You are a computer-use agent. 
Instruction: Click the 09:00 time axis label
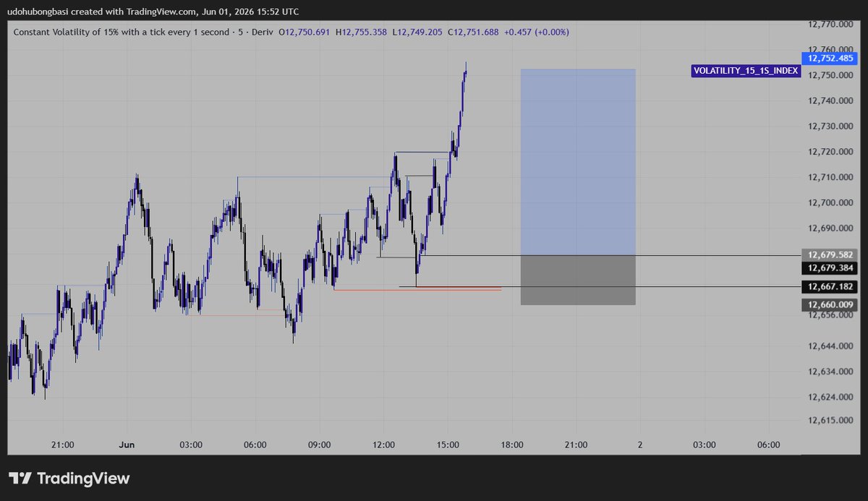pyautogui.click(x=320, y=445)
